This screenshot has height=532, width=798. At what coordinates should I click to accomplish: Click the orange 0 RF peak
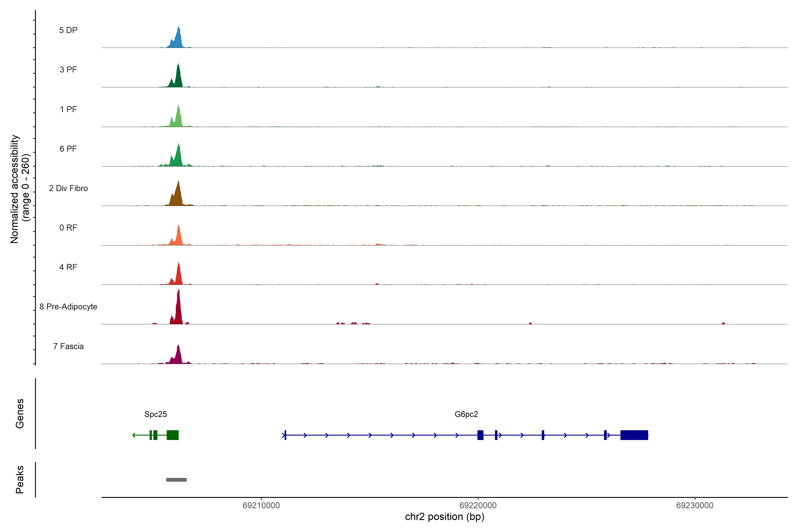coord(178,237)
